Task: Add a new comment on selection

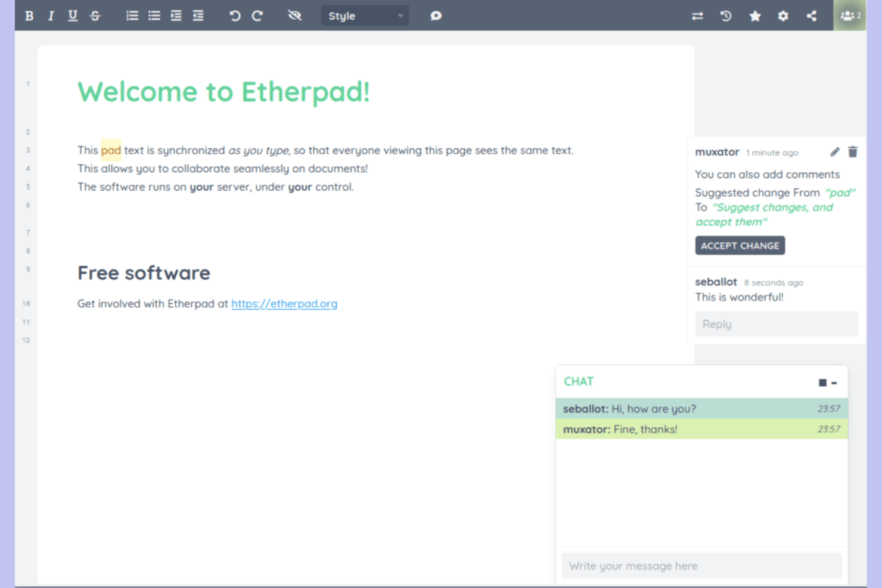Action: click(x=436, y=16)
